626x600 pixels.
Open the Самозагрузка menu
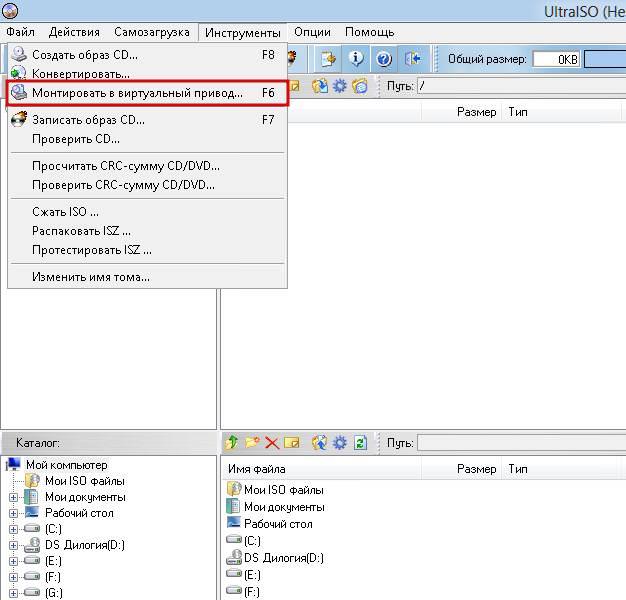(152, 32)
